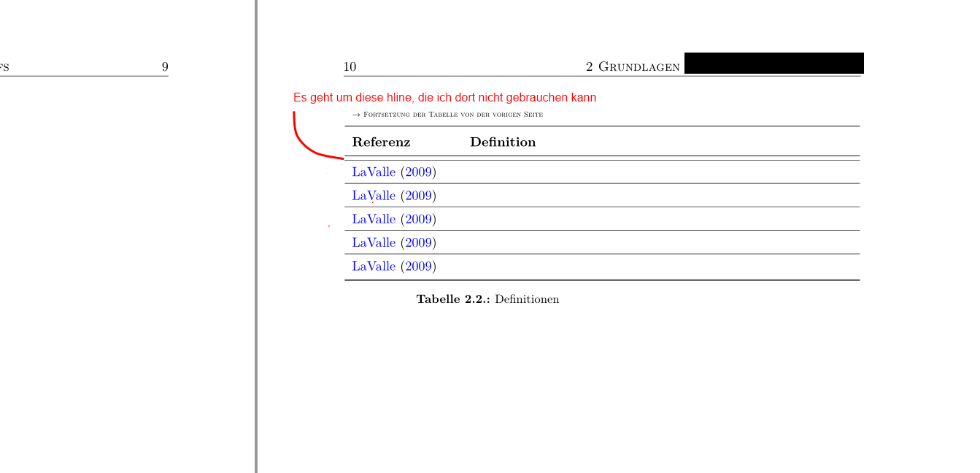Click the 2009 year link in fourth row

point(419,242)
